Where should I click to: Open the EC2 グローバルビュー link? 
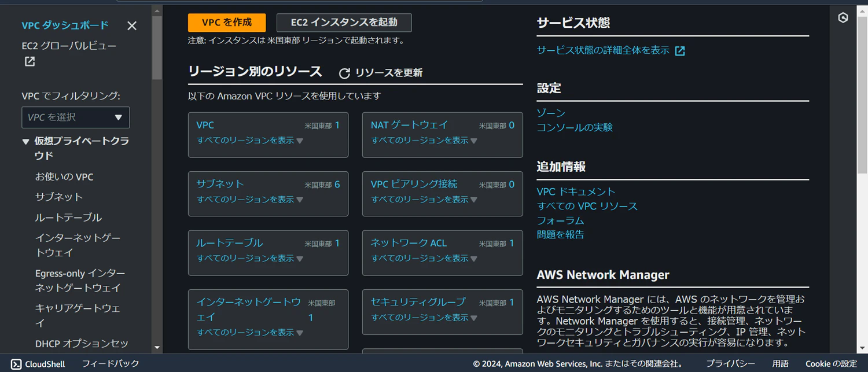pos(69,46)
